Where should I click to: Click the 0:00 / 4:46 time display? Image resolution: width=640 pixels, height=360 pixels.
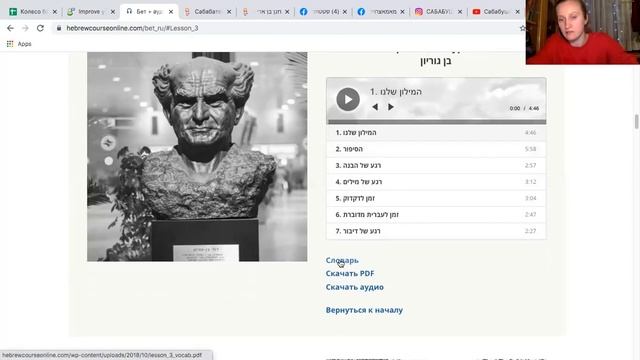(524, 108)
